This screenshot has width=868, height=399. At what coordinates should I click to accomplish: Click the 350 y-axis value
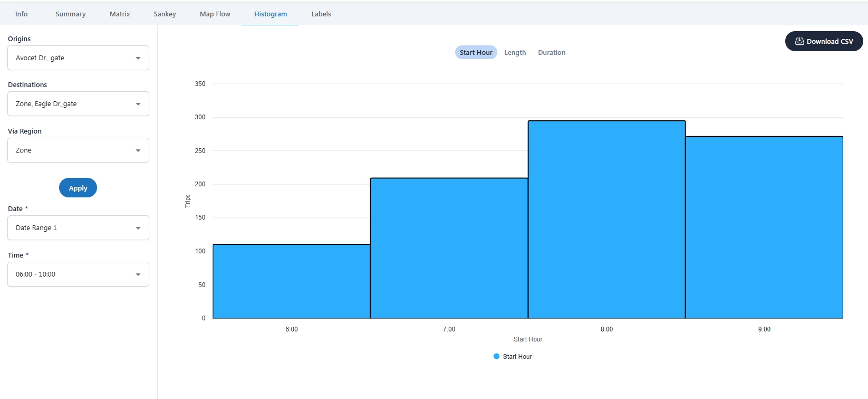point(200,84)
